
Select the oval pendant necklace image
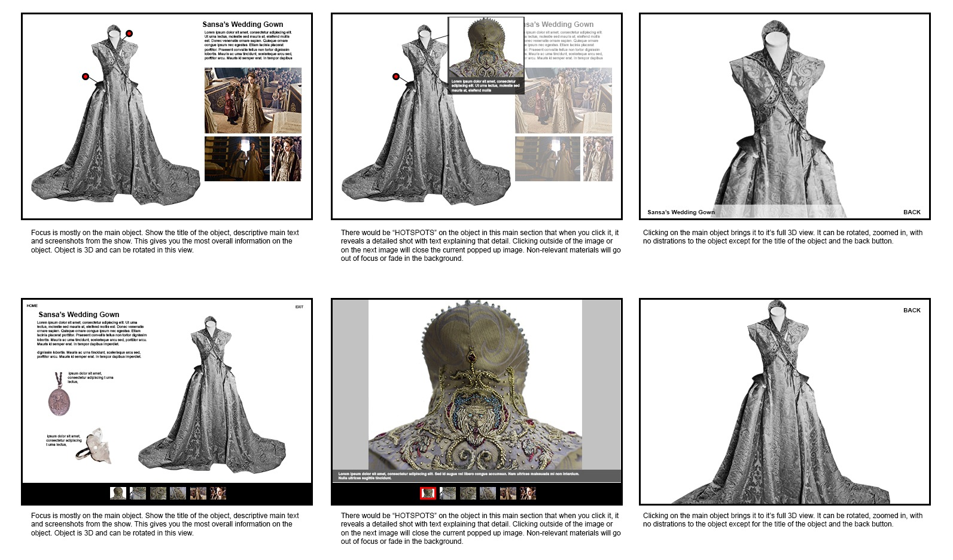coord(59,395)
